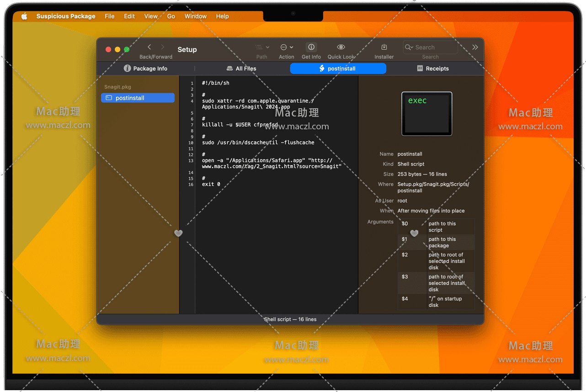Open the Path dropdown in toolbar
This screenshot has height=392, width=586.
coord(262,47)
